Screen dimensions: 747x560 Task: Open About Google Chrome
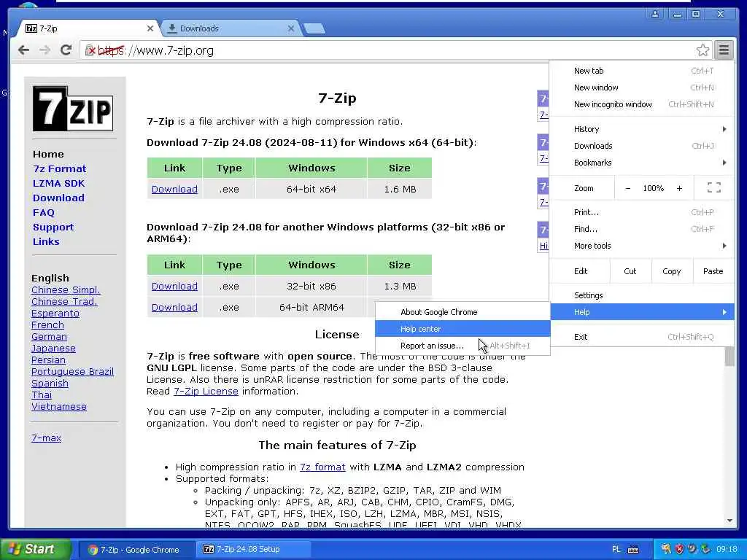coord(462,312)
